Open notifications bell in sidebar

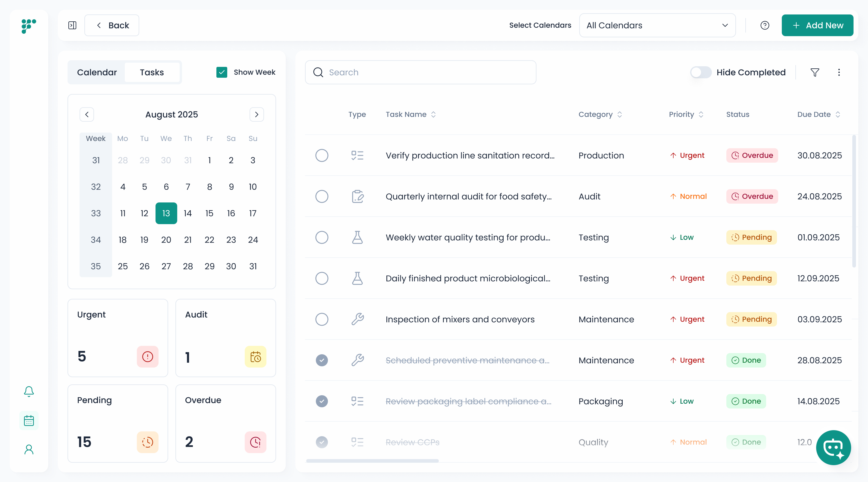coord(29,391)
